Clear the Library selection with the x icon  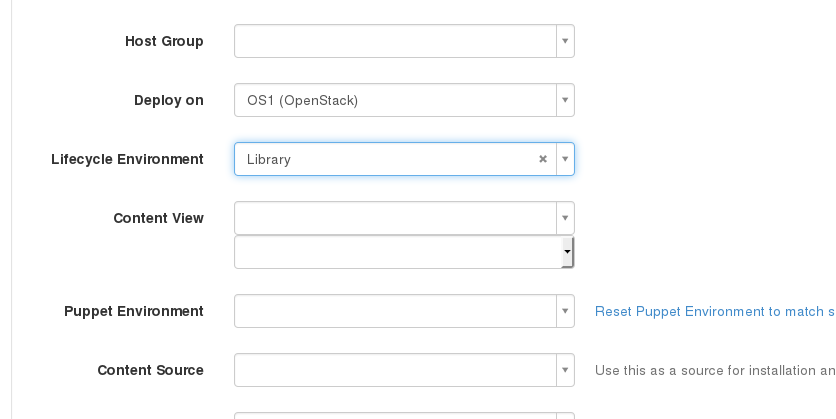[543, 159]
